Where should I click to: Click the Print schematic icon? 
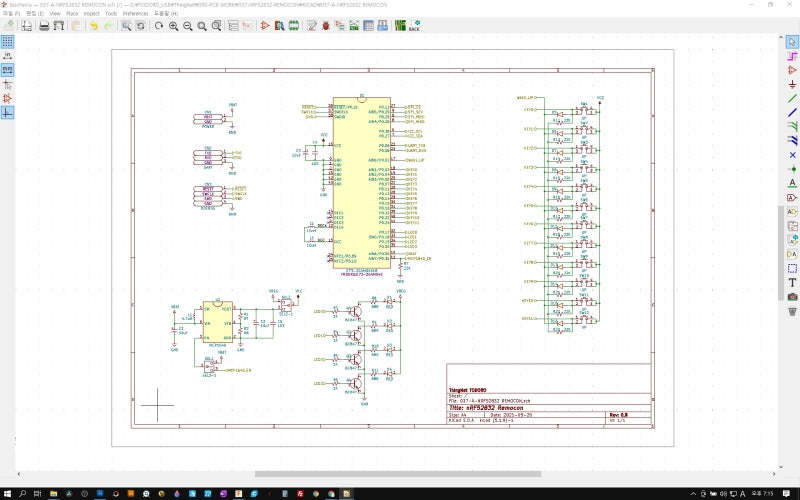44,26
